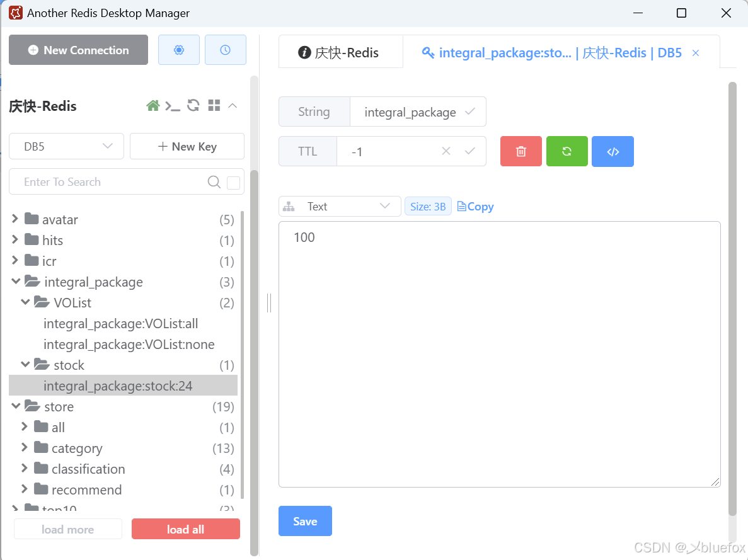Click the icr folder icon

pos(32,260)
